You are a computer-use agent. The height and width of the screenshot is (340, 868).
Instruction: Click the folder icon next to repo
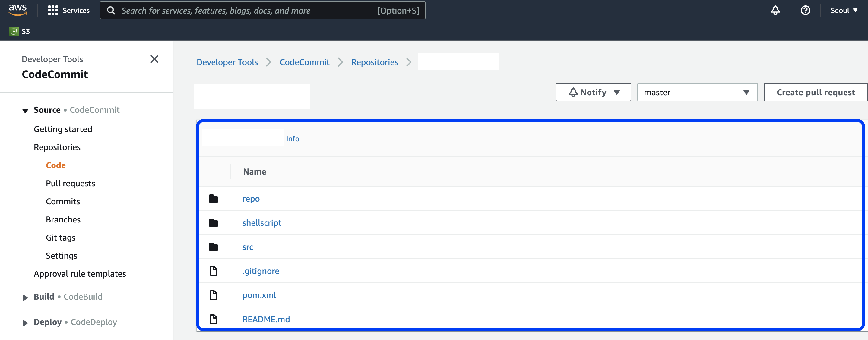click(213, 199)
